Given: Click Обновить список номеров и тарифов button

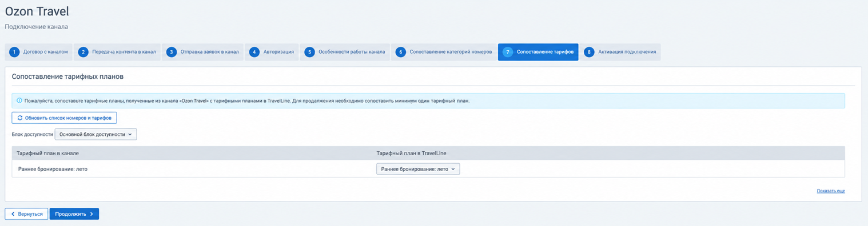Looking at the screenshot, I should pyautogui.click(x=64, y=118).
